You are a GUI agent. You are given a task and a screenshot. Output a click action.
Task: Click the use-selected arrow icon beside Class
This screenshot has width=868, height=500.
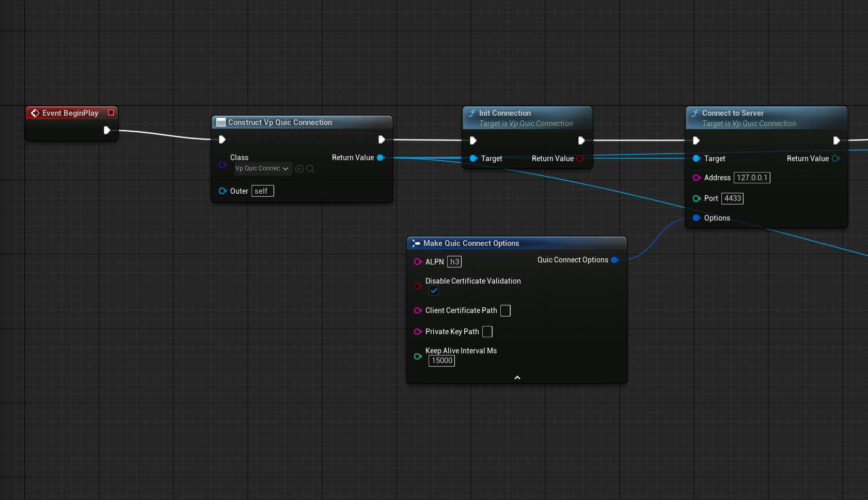click(299, 169)
